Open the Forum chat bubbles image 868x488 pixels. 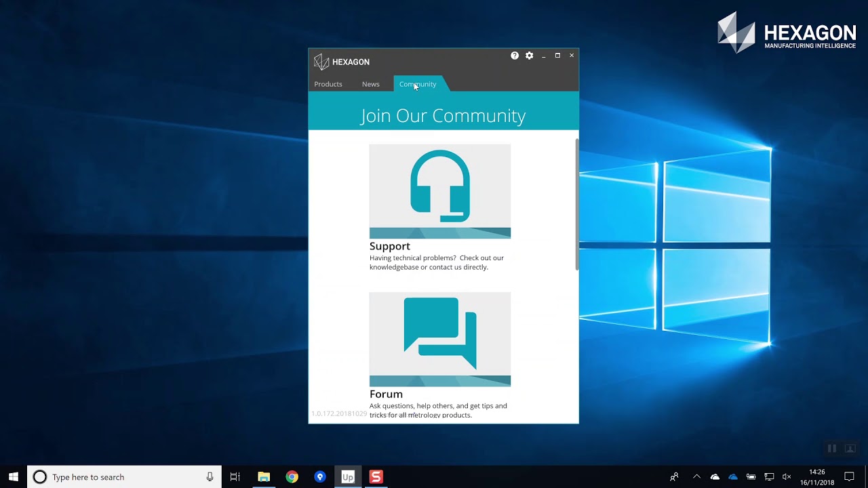pyautogui.click(x=440, y=339)
